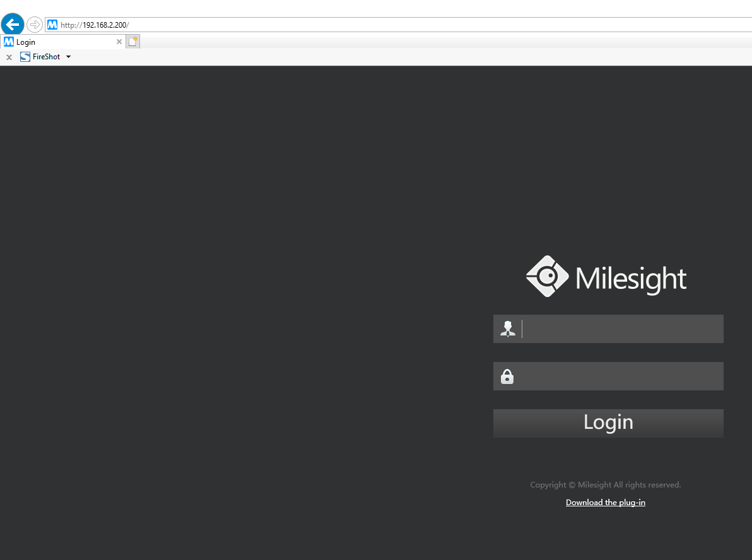The height and width of the screenshot is (560, 752).
Task: Click the Milesight copyright text
Action: tap(605, 485)
